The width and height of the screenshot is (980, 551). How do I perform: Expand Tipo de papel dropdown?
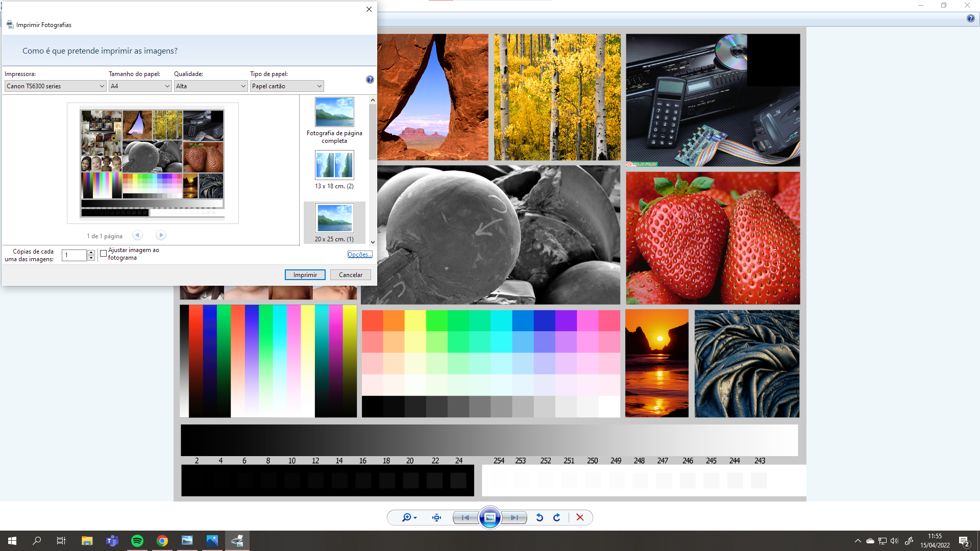287,86
